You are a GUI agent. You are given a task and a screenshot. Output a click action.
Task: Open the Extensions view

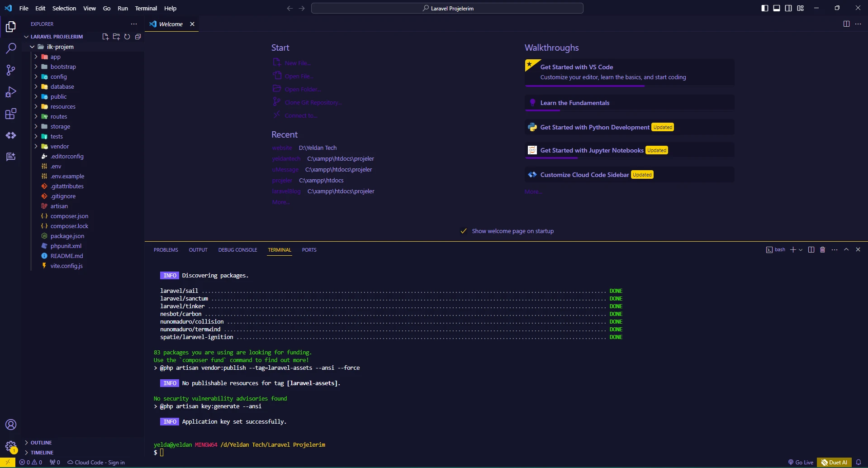point(11,114)
